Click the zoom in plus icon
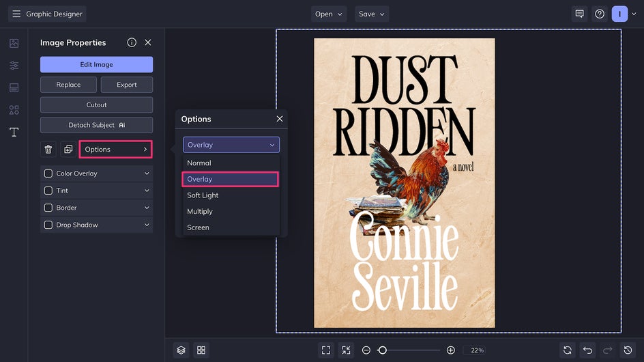Image resolution: width=644 pixels, height=362 pixels. [450, 350]
